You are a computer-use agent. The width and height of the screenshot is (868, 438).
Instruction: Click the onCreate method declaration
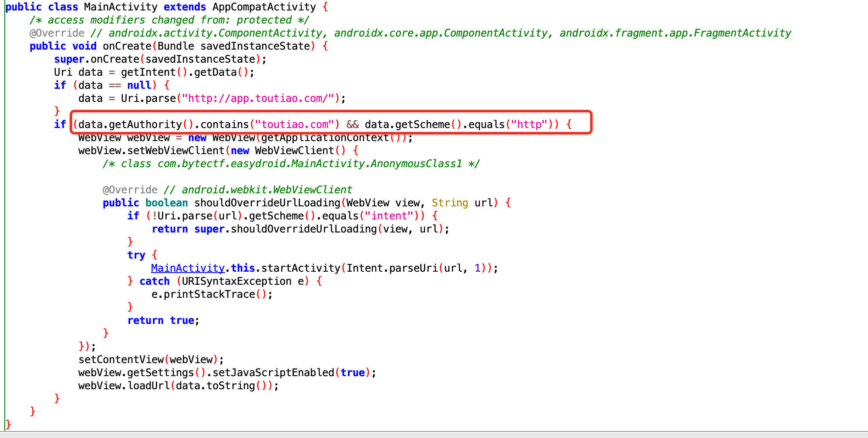tap(179, 46)
